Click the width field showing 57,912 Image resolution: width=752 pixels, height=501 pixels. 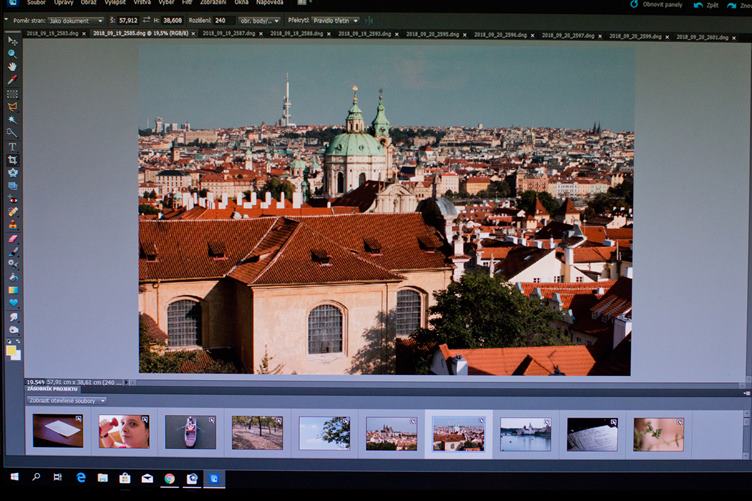tap(129, 21)
